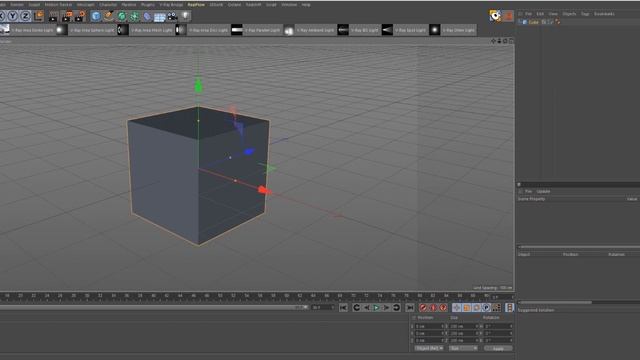Select the Cube's Phong tag
Screen dimensions: 640x360
coord(558,22)
